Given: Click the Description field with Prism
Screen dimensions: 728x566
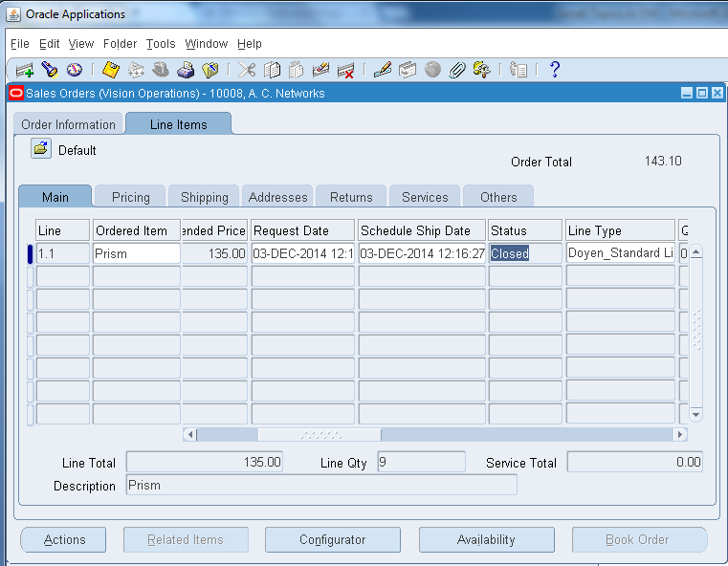Looking at the screenshot, I should coord(321,485).
